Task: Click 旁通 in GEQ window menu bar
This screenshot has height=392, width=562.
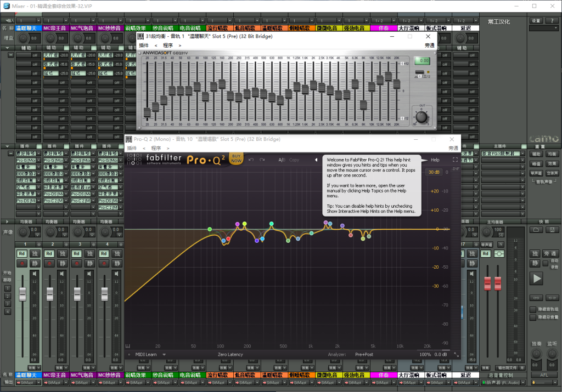Action: pyautogui.click(x=430, y=46)
